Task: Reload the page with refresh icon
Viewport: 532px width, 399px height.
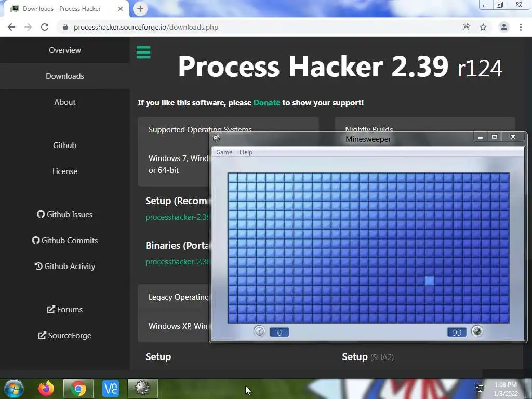Action: pos(45,27)
